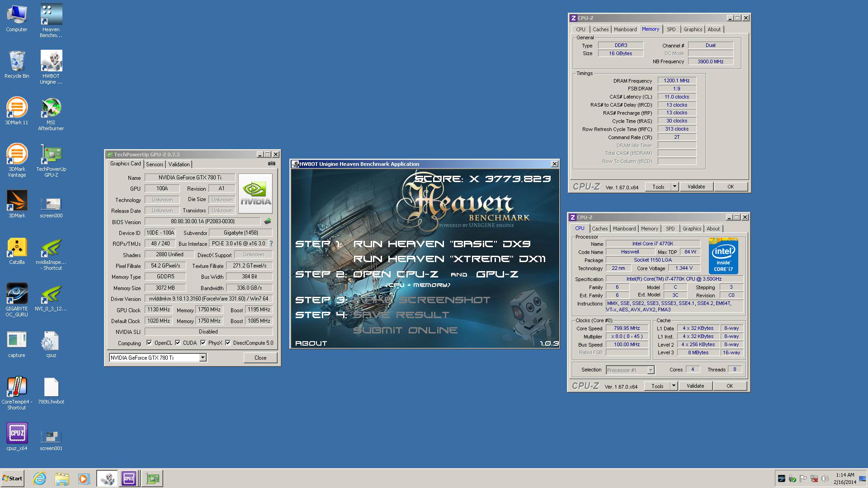Click Tools button in CPU-Z CPU window
This screenshot has width=868, height=488.
[x=657, y=386]
